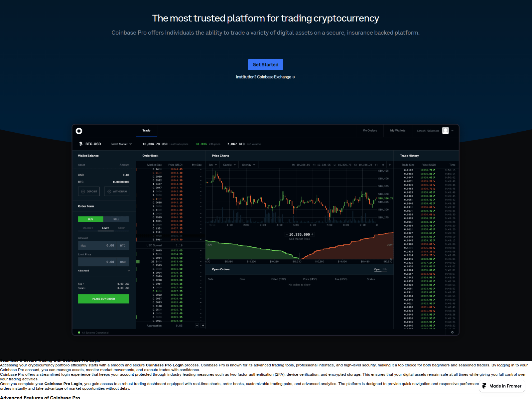Screen dimensions: 532x399
Task: Increase aggregation with the plus icon
Action: point(203,326)
